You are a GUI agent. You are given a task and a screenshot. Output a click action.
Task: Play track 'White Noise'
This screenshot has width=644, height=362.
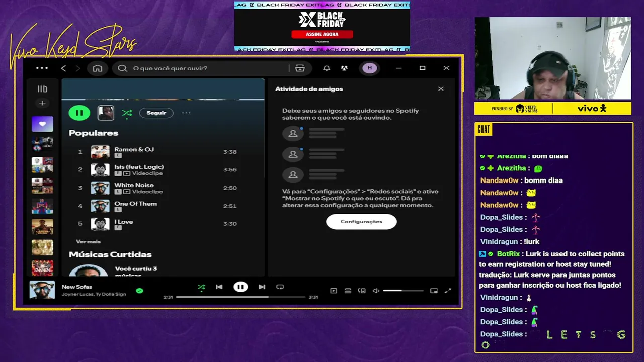click(134, 185)
